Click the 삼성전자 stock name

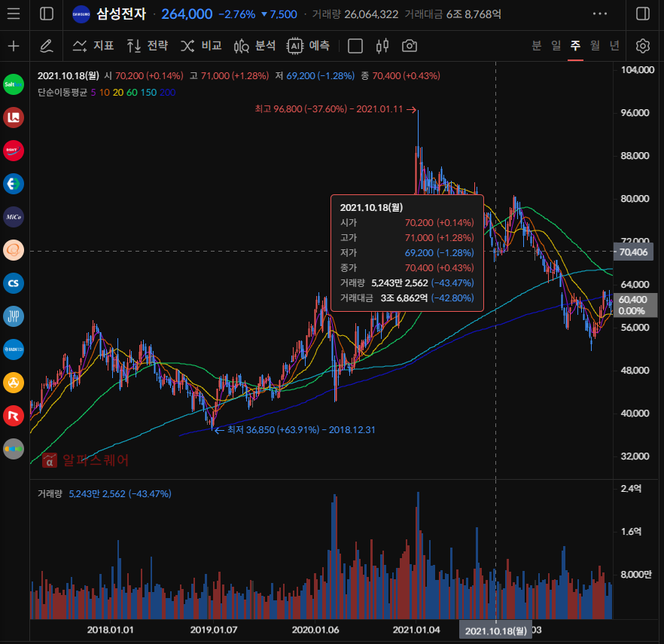click(x=121, y=14)
